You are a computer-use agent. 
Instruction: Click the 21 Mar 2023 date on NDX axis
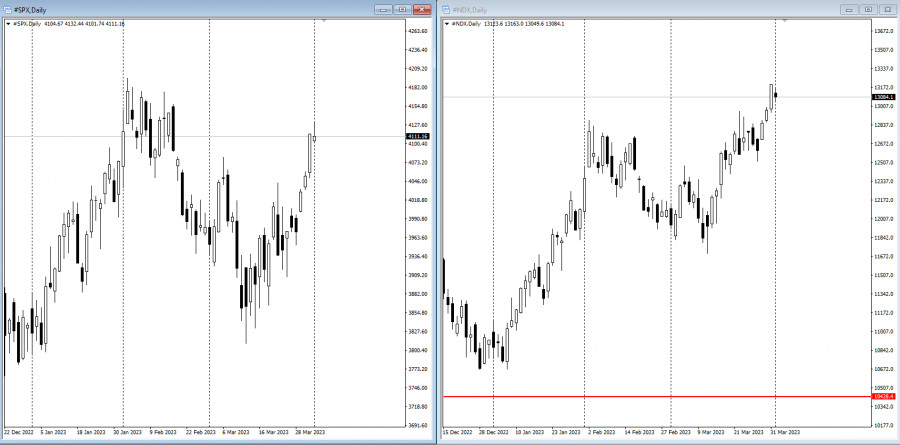(749, 432)
